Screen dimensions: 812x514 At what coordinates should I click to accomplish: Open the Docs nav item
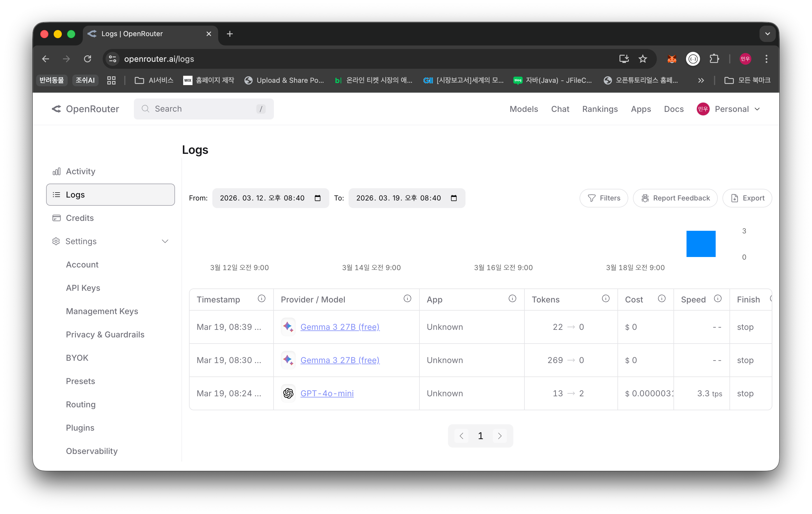tap(673, 109)
